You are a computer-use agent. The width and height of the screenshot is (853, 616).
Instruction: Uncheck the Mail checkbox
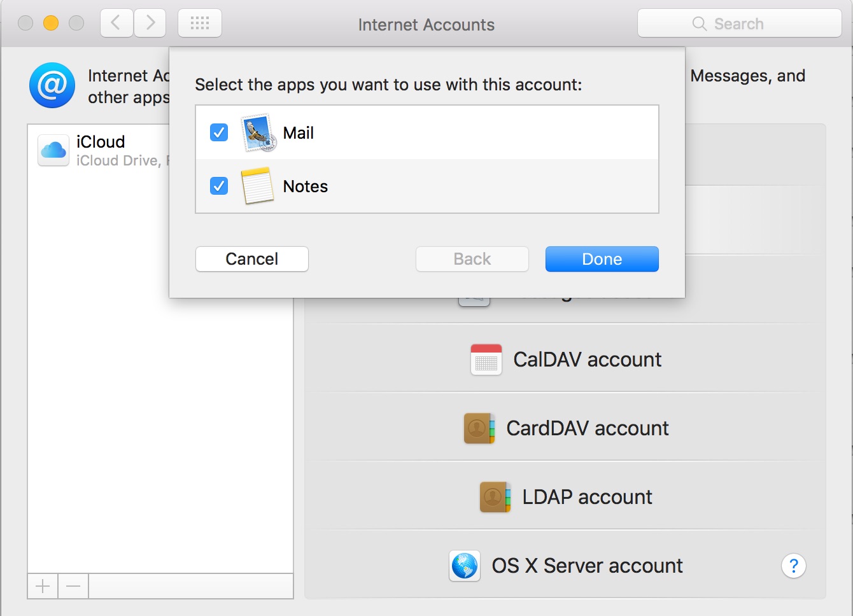[x=219, y=132]
